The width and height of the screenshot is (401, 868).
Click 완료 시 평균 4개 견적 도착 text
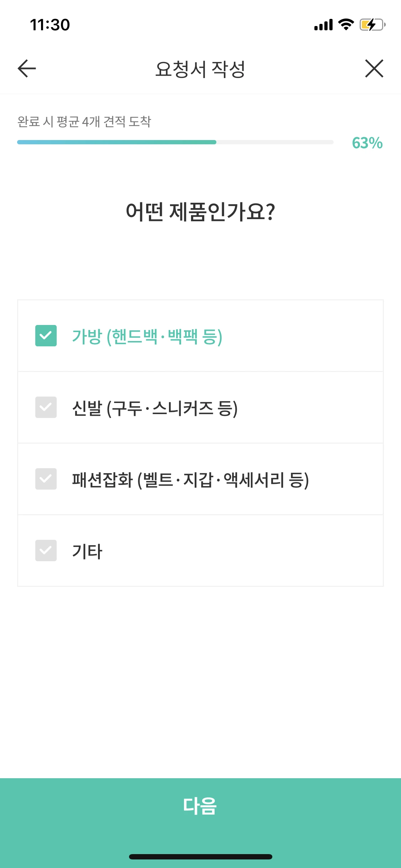pyautogui.click(x=84, y=121)
